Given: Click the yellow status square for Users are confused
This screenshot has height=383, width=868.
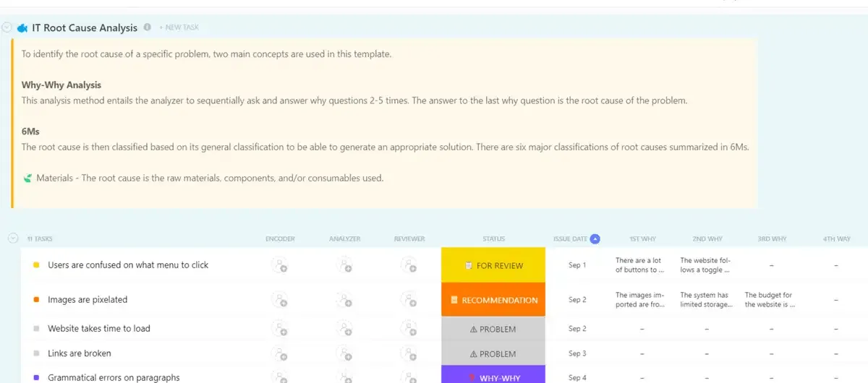Looking at the screenshot, I should pyautogui.click(x=36, y=265).
